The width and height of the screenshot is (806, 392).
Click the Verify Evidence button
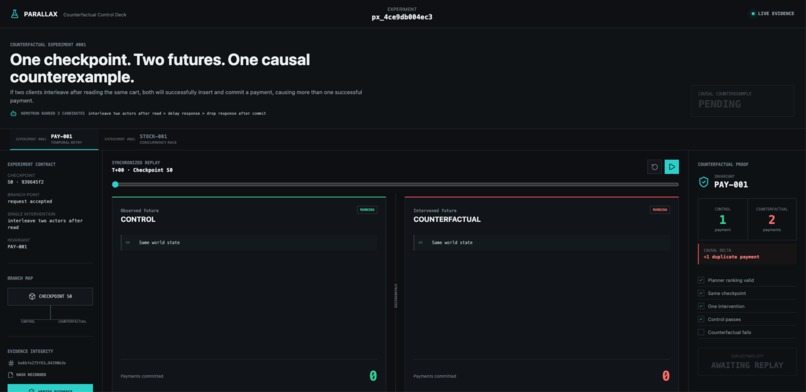coord(50,388)
